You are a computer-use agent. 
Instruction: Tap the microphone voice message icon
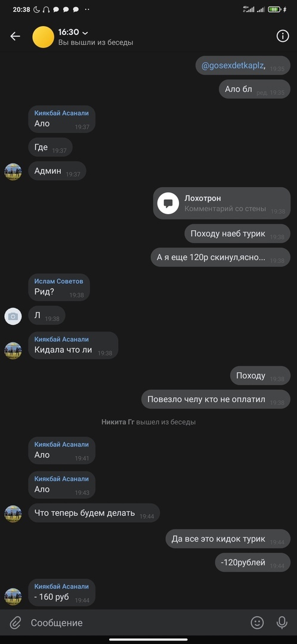[282, 623]
